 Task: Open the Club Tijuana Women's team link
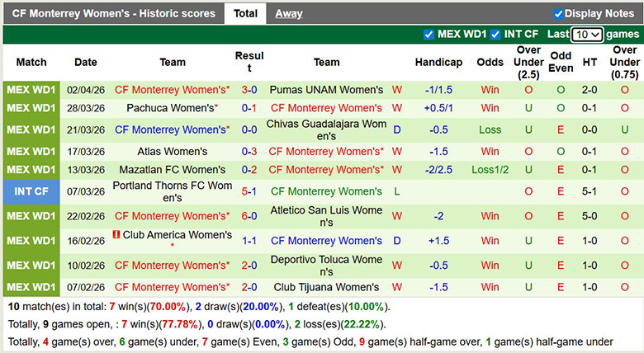point(326,287)
